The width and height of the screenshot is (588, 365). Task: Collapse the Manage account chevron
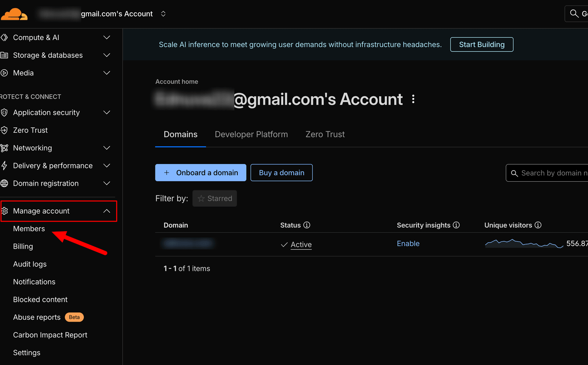(107, 211)
